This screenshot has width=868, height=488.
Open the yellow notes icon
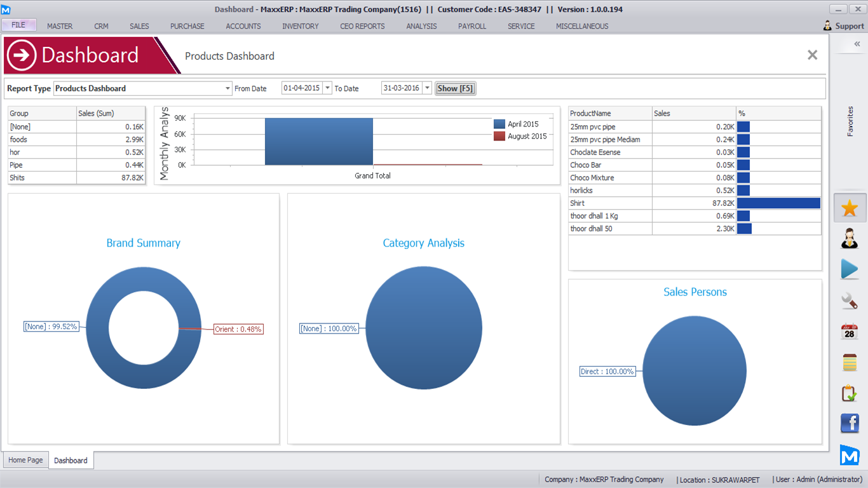coord(850,362)
